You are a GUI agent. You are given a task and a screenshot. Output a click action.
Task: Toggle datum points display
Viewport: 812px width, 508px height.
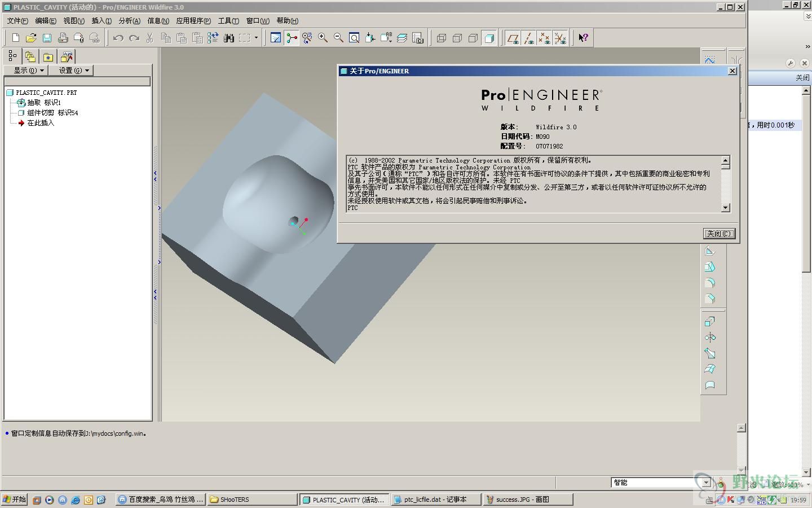pyautogui.click(x=544, y=38)
